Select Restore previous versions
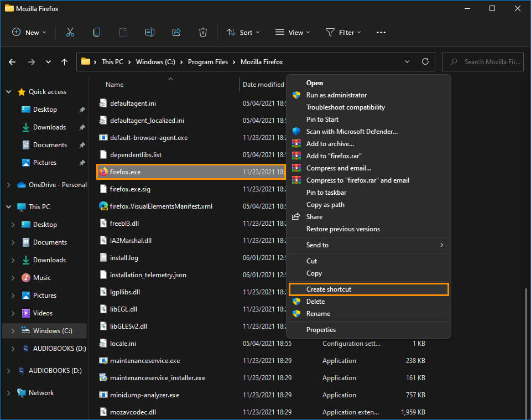The height and width of the screenshot is (420, 531). (x=369, y=229)
